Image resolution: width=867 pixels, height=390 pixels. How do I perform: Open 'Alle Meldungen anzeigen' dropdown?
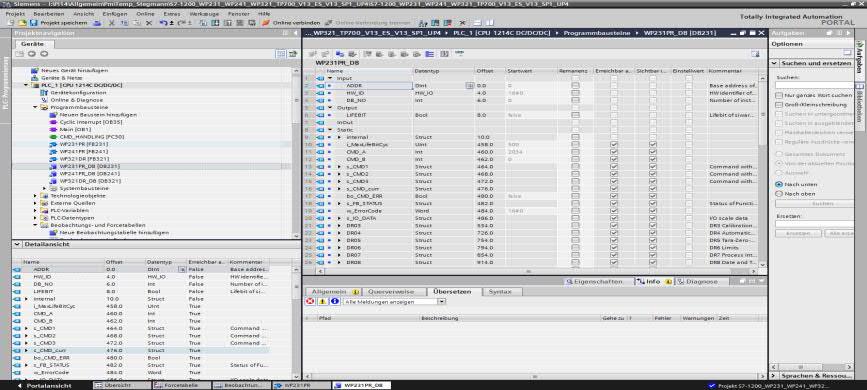click(x=441, y=301)
